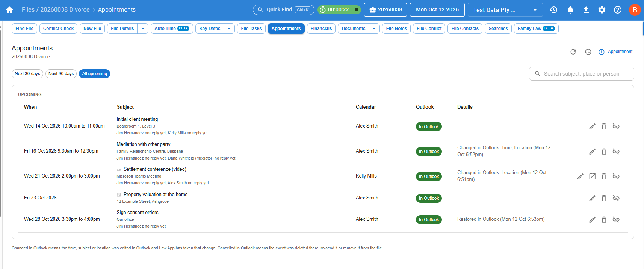Open the Appointments tab
The width and height of the screenshot is (644, 269).
pos(286,29)
